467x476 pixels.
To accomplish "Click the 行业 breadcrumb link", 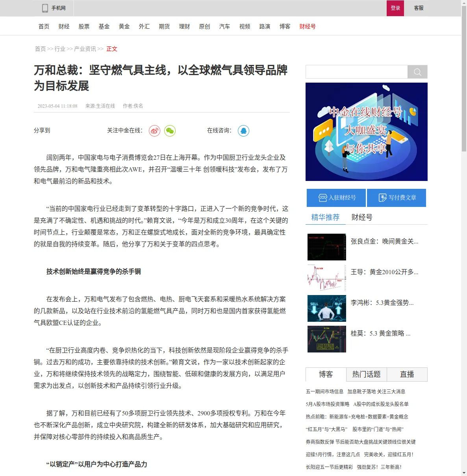I will coord(60,49).
